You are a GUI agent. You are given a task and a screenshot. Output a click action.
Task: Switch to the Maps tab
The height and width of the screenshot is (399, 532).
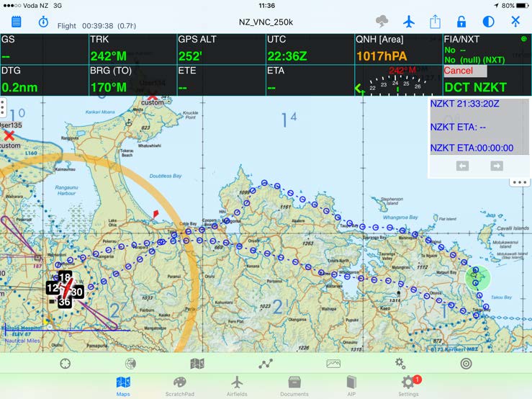(123, 386)
